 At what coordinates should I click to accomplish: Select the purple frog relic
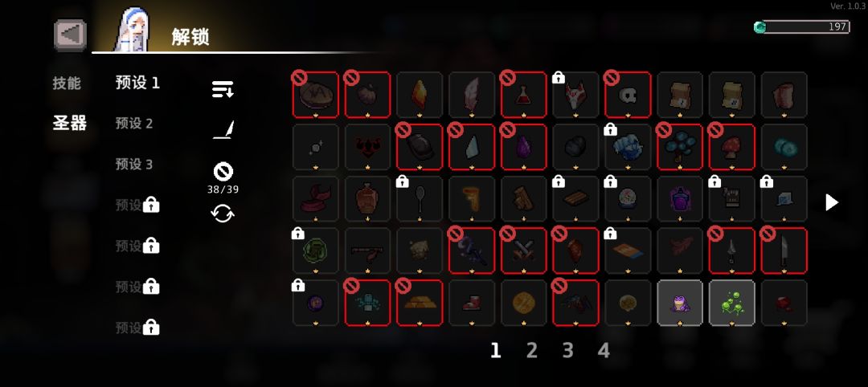tap(680, 303)
